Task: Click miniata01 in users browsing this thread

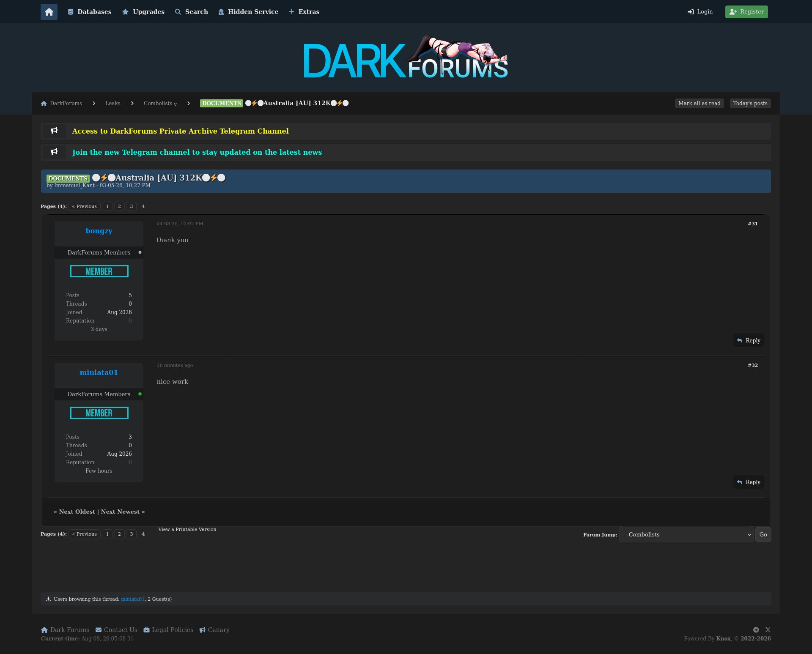Action: 133,599
